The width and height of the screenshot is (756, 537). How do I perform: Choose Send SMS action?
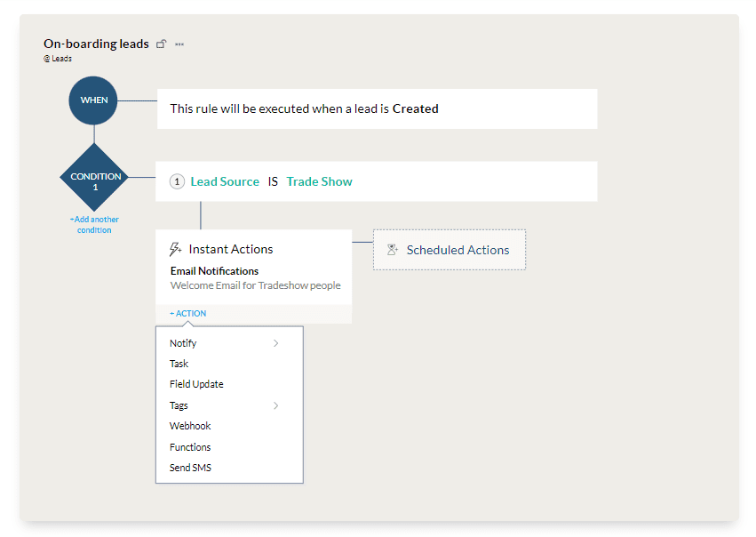click(x=190, y=468)
